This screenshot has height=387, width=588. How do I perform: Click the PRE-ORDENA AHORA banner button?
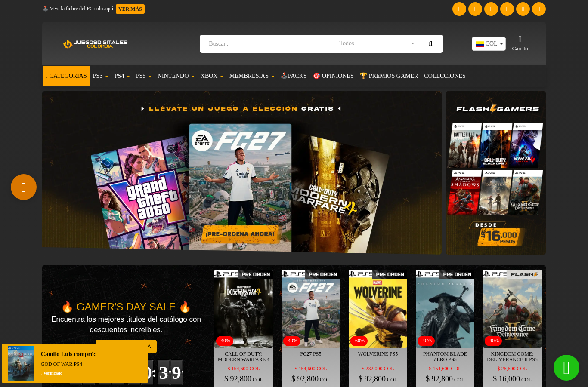coord(240,234)
